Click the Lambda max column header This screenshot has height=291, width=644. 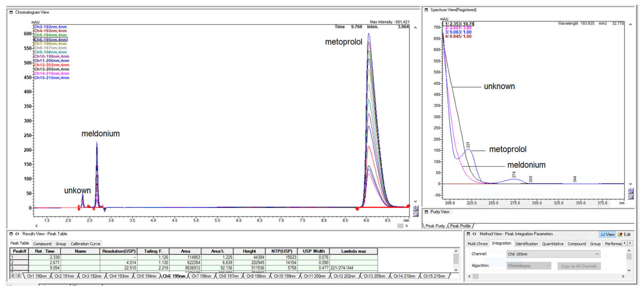click(x=353, y=251)
